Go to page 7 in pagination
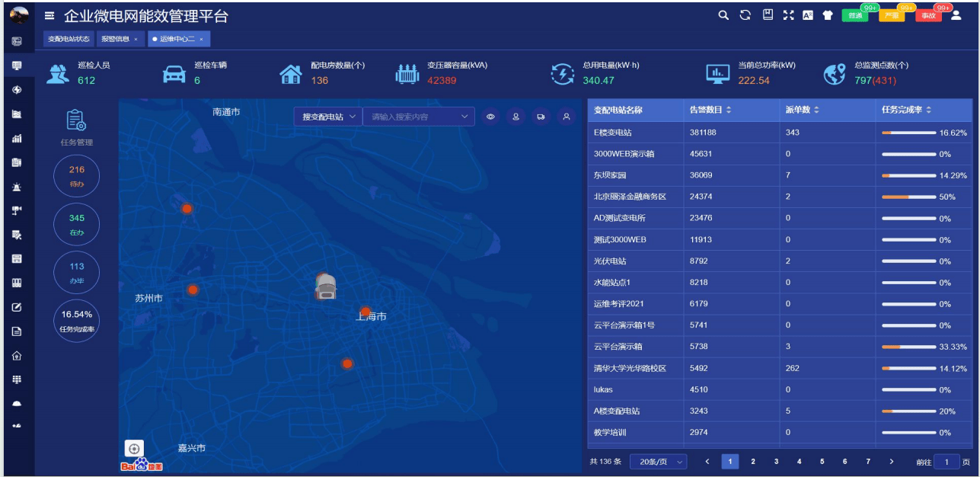This screenshot has height=477, width=980. click(868, 462)
